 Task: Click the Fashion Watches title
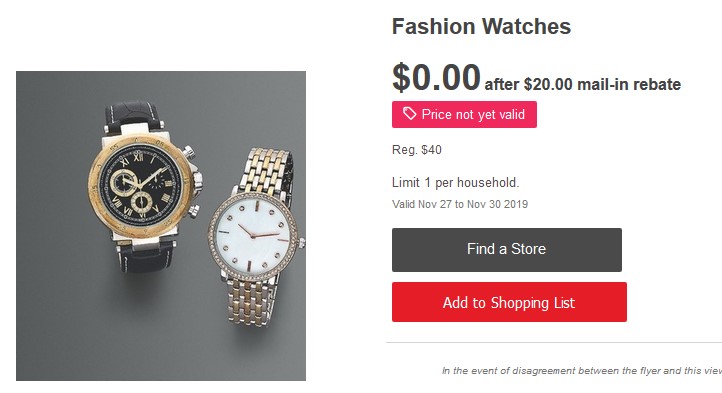coord(481,26)
